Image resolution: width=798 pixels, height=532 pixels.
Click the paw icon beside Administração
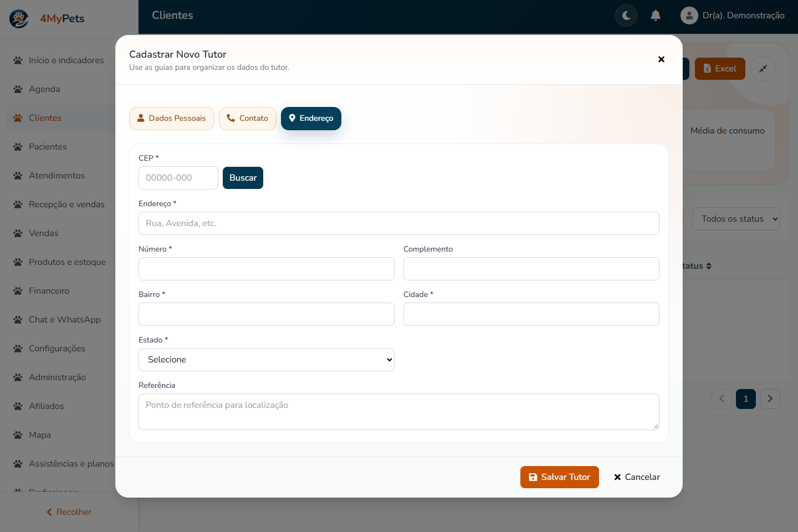pos(18,377)
